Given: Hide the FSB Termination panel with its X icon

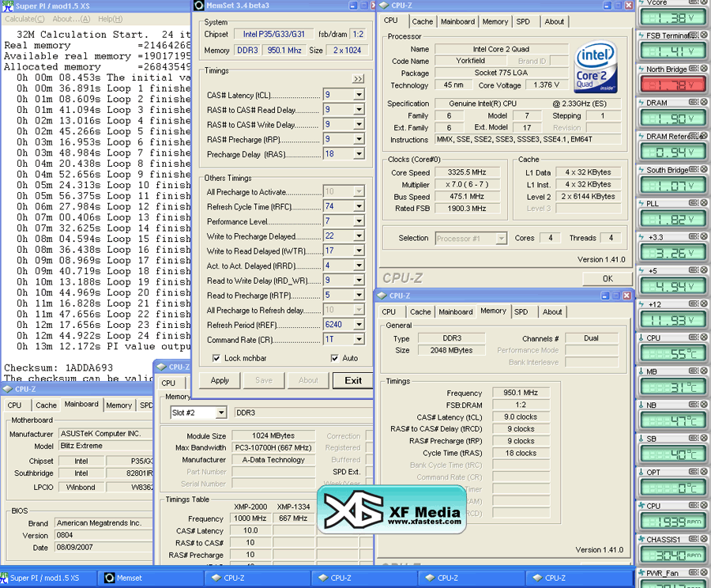Looking at the screenshot, I should coord(704,35).
